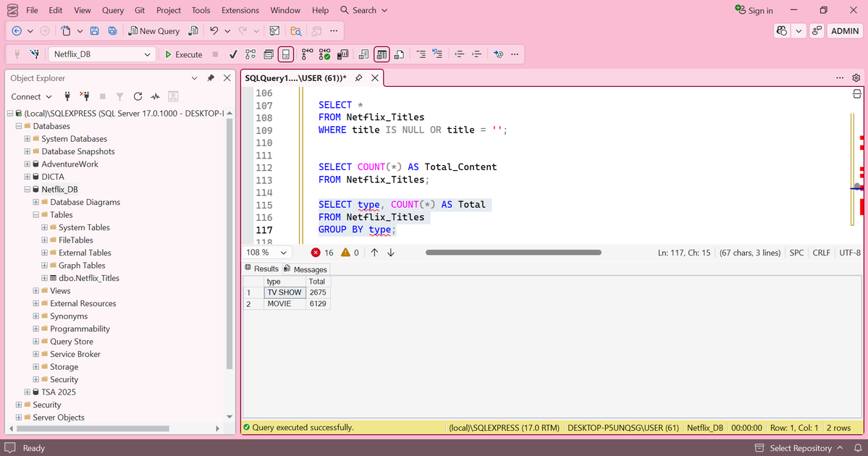Click the New Query button
868x456 pixels.
pyautogui.click(x=154, y=31)
